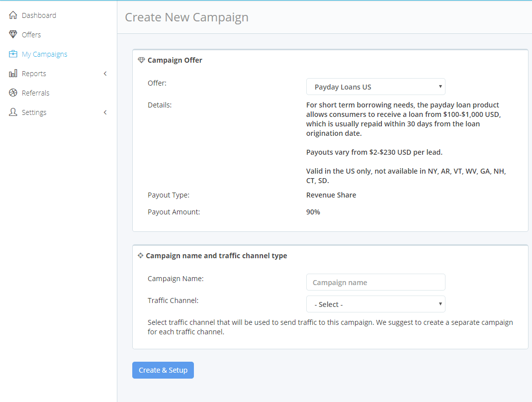Select the diamond icon beside Offers
Viewport: 532px width, 402px height.
(x=12, y=34)
